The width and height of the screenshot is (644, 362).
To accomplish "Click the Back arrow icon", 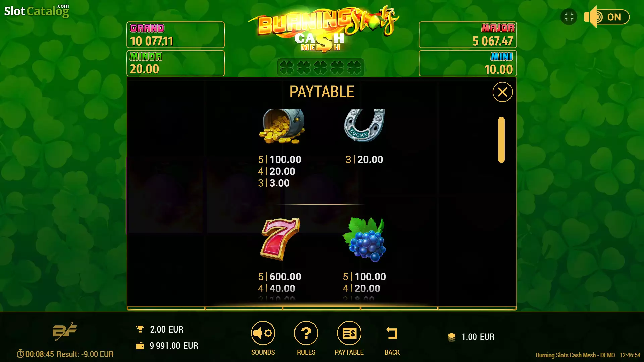I will click(392, 333).
